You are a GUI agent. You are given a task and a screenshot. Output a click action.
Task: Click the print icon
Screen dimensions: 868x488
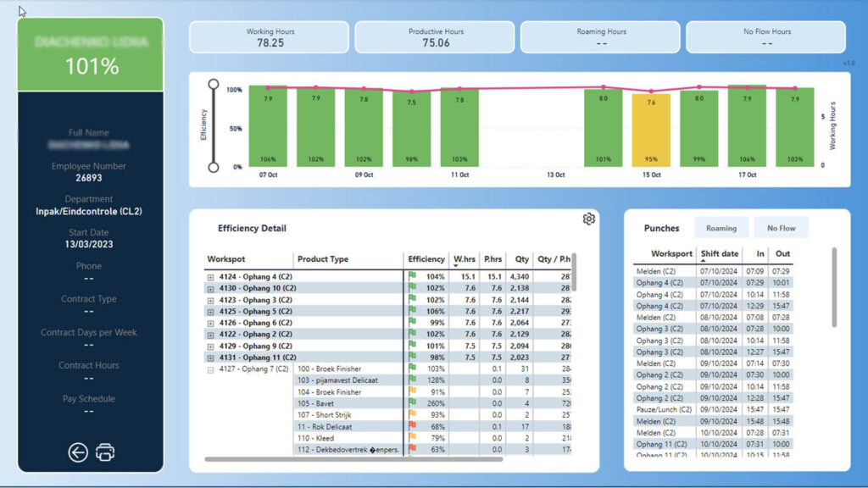[105, 452]
